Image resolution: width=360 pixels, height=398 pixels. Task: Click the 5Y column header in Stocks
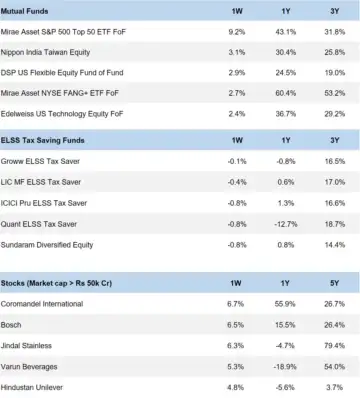coord(334,283)
